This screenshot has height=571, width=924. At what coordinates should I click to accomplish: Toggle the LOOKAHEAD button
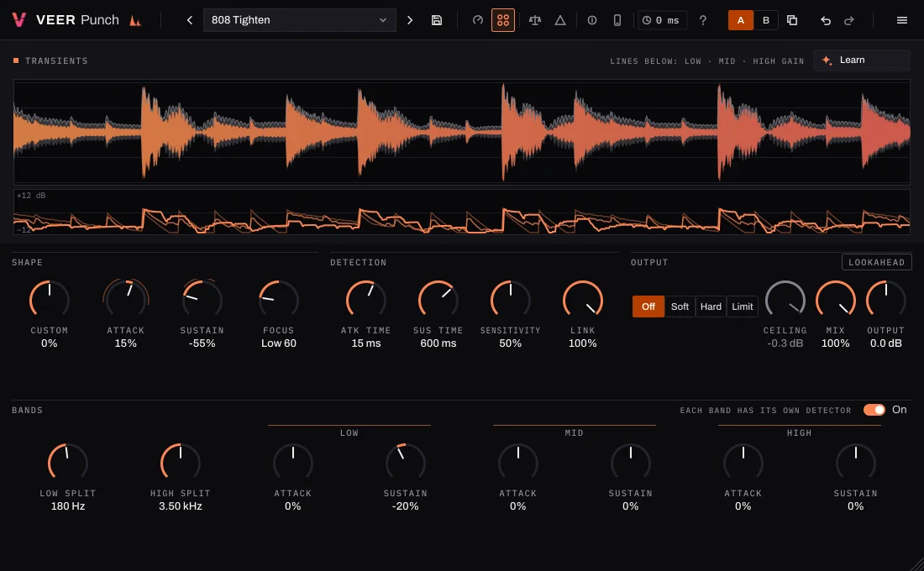tap(877, 262)
